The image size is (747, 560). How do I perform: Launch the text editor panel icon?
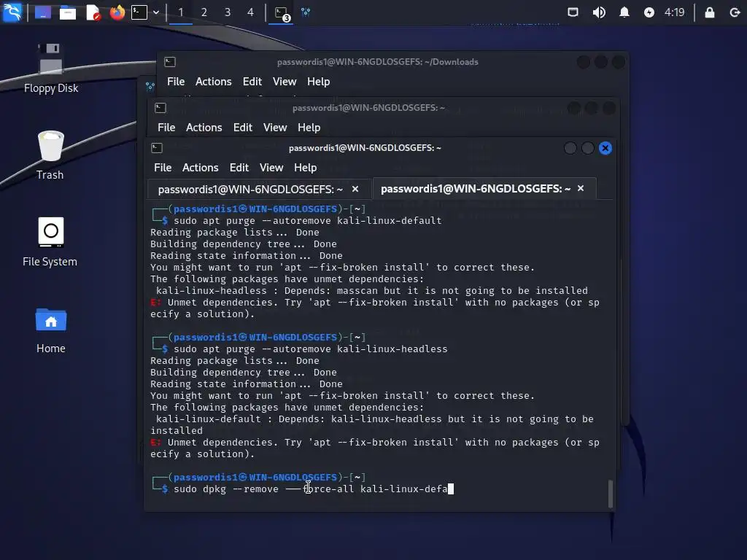[93, 12]
